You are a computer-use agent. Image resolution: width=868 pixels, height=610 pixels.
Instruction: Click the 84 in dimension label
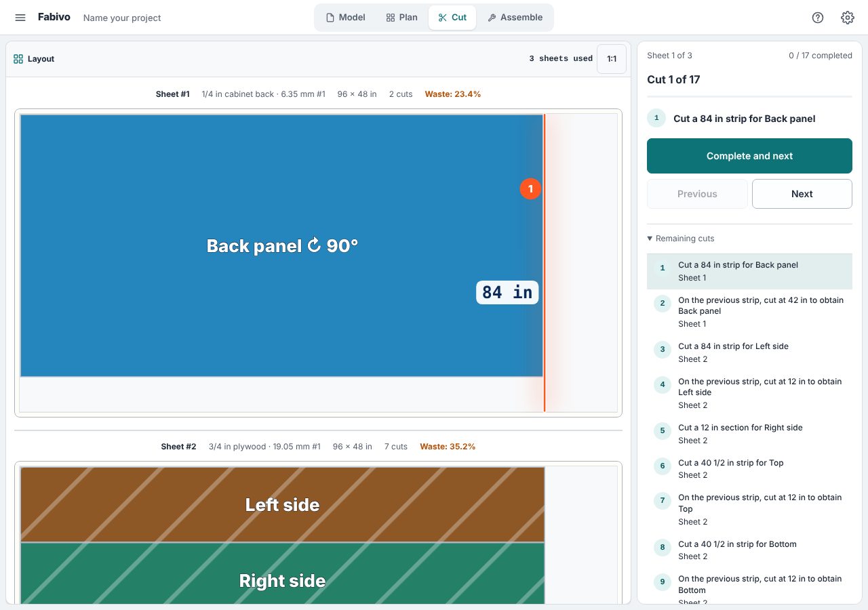507,292
